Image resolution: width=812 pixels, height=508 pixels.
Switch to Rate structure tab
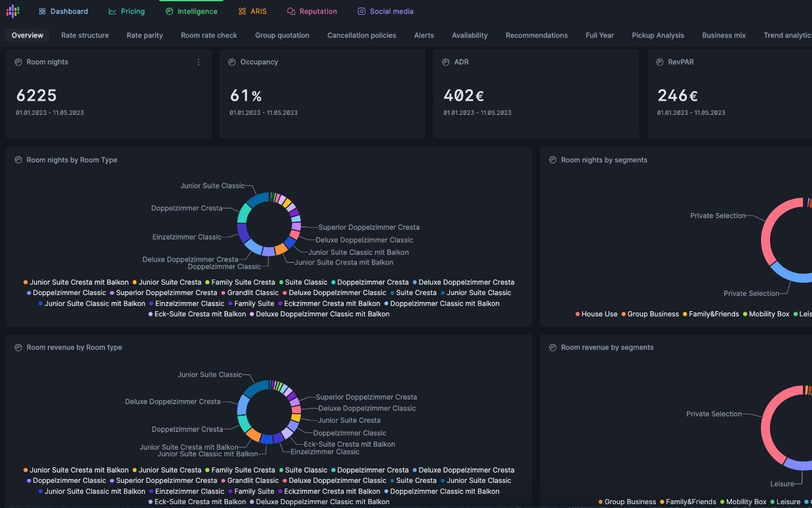85,36
